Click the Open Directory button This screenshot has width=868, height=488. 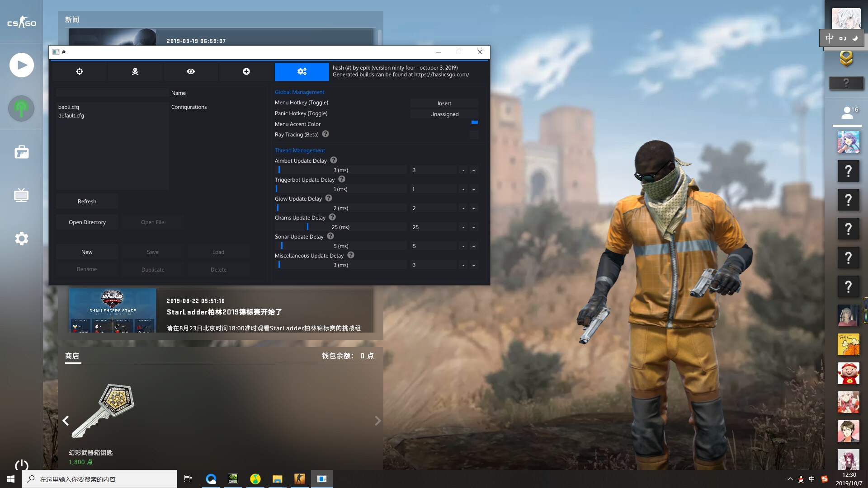coord(87,222)
